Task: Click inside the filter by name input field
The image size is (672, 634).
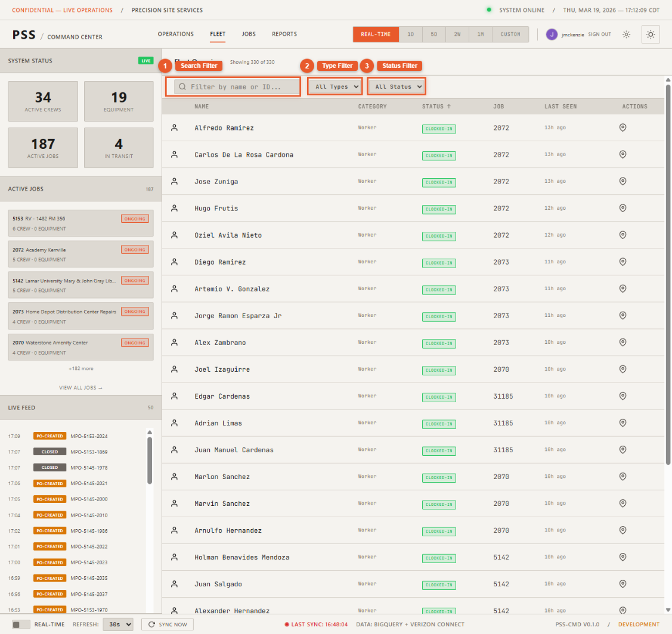Action: pos(239,86)
